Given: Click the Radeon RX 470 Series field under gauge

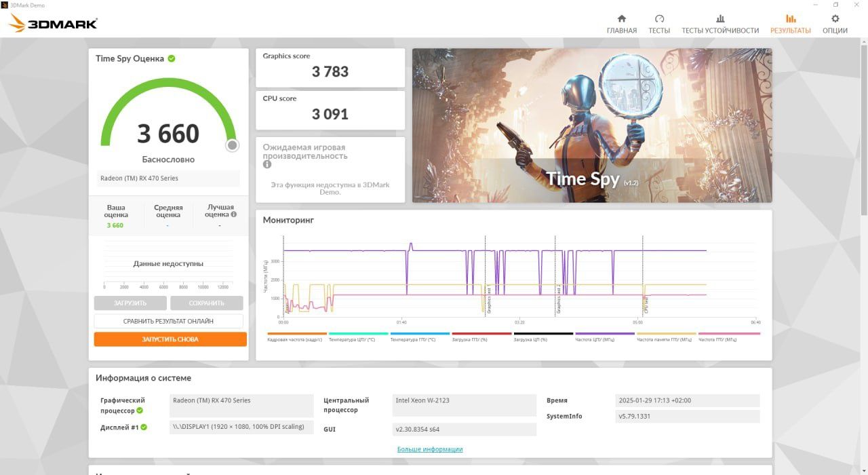Looking at the screenshot, I should coord(168,178).
